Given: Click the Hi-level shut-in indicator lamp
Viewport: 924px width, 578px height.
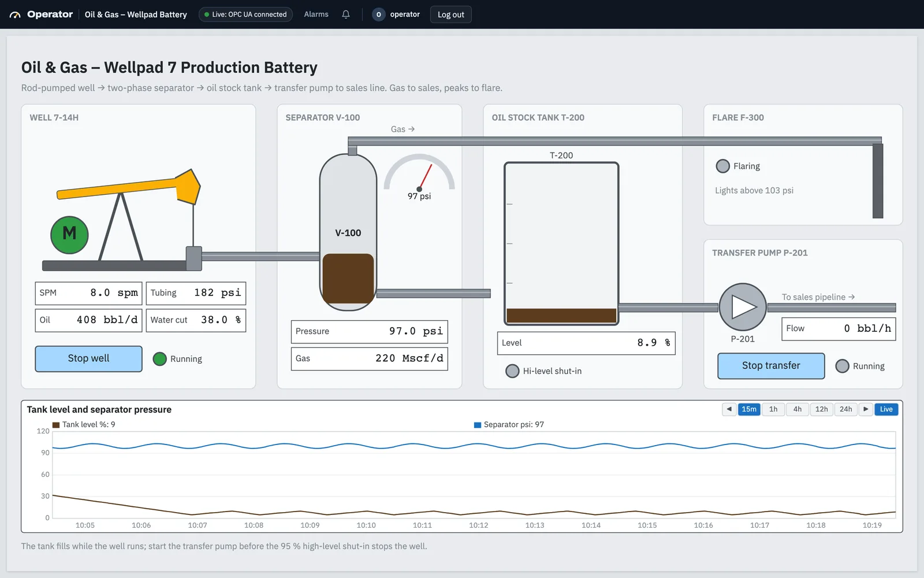Looking at the screenshot, I should [512, 371].
